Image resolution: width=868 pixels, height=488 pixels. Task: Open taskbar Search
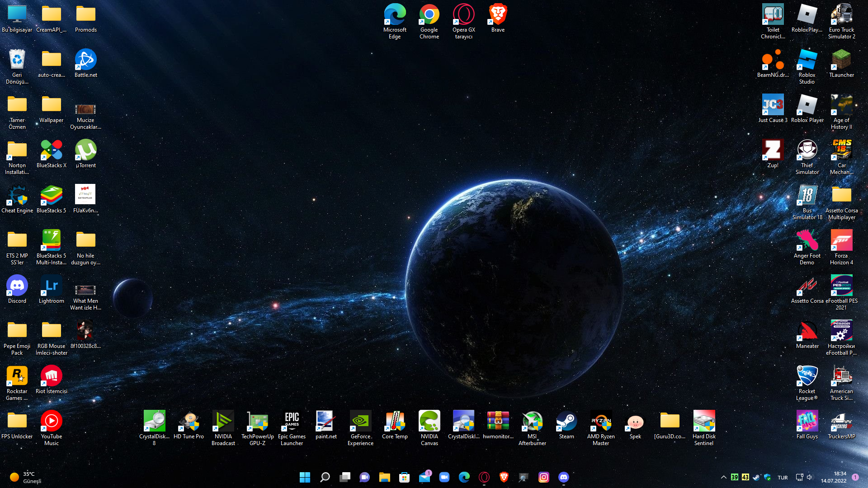click(x=325, y=477)
